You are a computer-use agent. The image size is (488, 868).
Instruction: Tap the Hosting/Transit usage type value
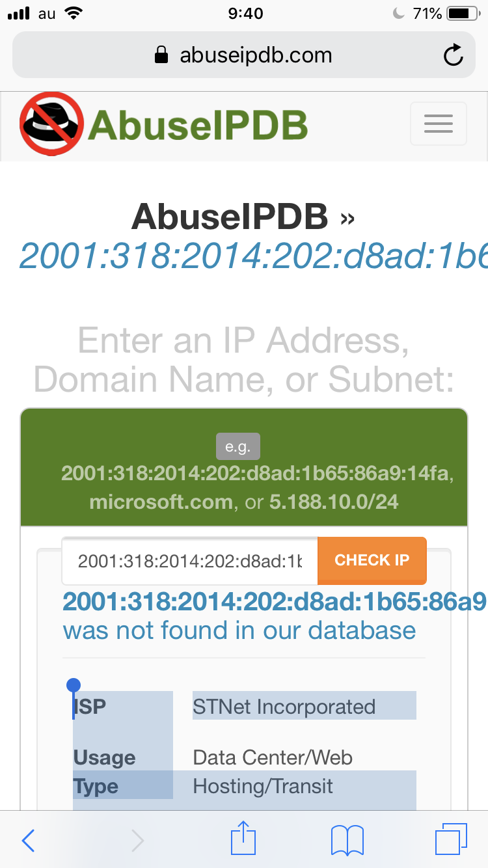(x=263, y=786)
